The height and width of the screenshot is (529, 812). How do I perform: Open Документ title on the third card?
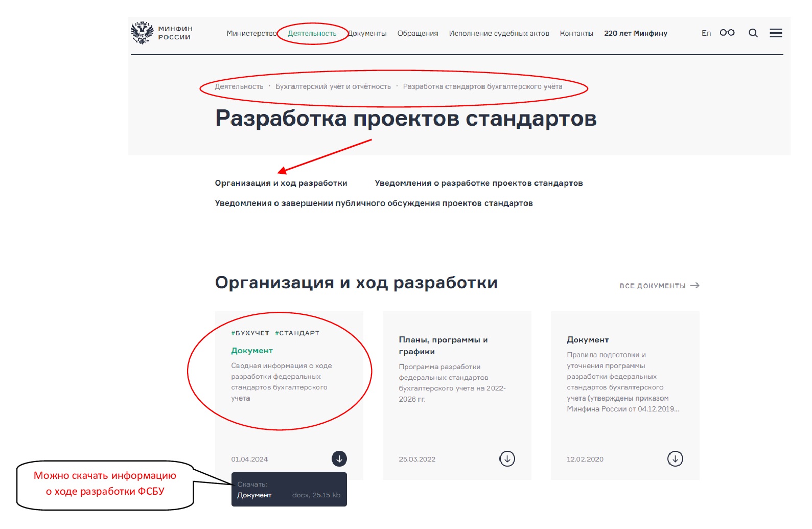click(x=588, y=340)
